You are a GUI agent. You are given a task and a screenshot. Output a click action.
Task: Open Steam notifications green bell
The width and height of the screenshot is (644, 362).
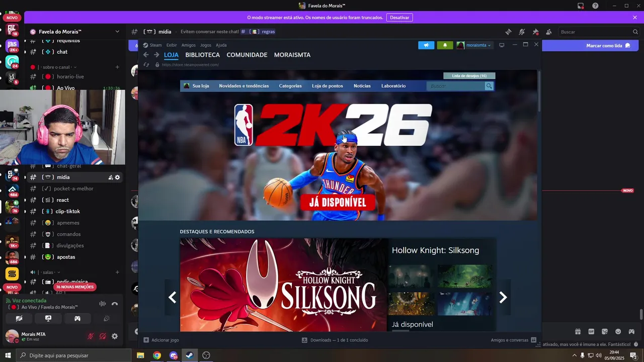click(x=445, y=45)
